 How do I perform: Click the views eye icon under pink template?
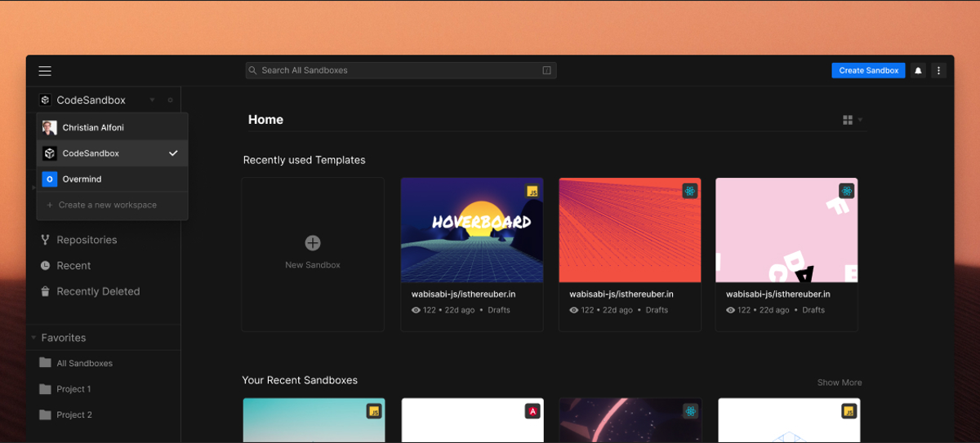[730, 310]
